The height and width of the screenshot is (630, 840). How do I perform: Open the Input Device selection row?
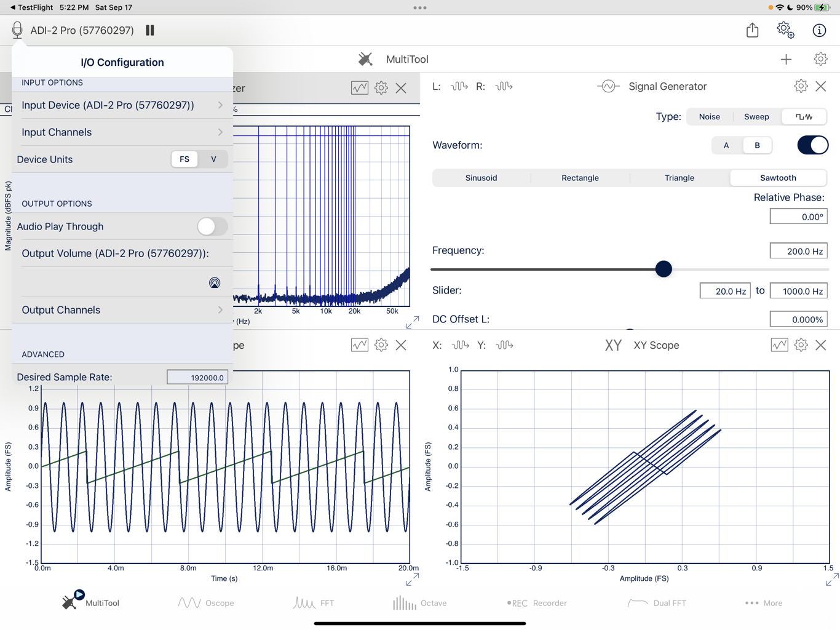pyautogui.click(x=122, y=105)
